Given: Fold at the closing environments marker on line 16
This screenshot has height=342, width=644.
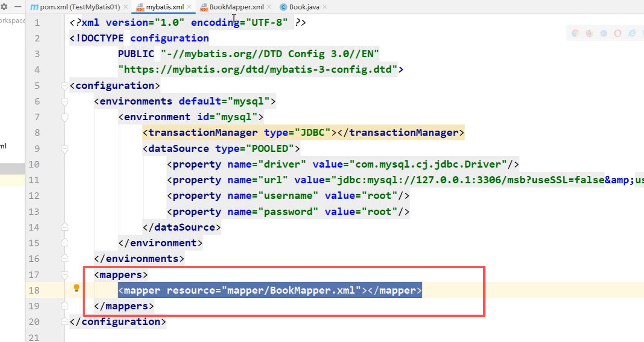Looking at the screenshot, I should pos(65,259).
